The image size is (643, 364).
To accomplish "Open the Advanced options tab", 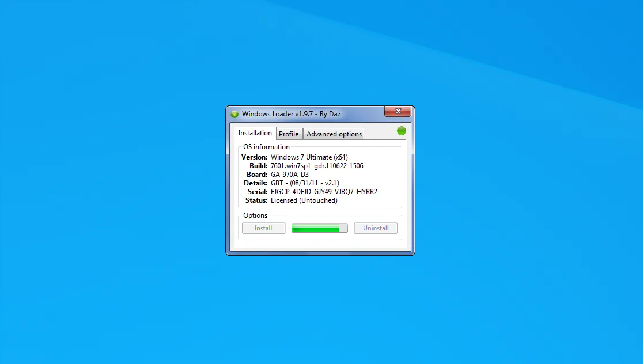I will 334,134.
